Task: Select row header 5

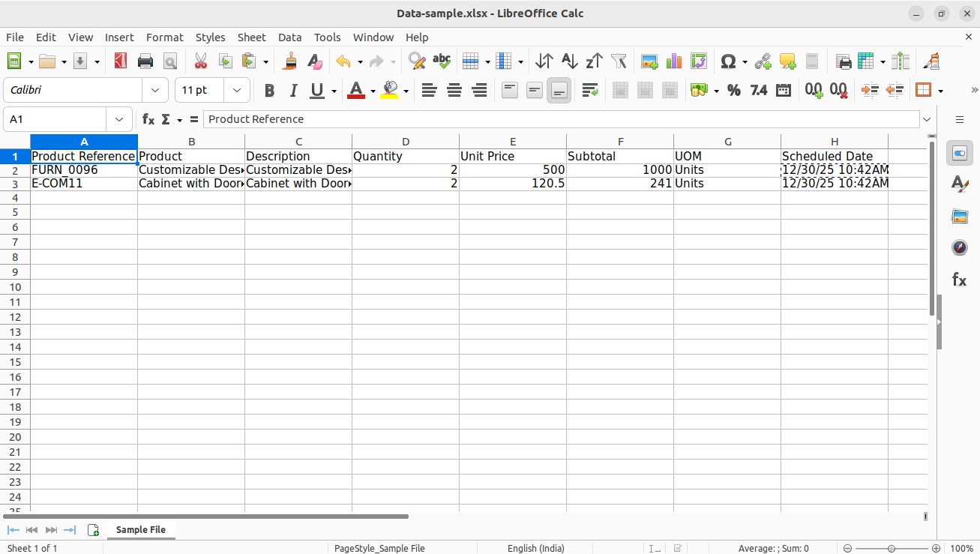Action: tap(15, 212)
